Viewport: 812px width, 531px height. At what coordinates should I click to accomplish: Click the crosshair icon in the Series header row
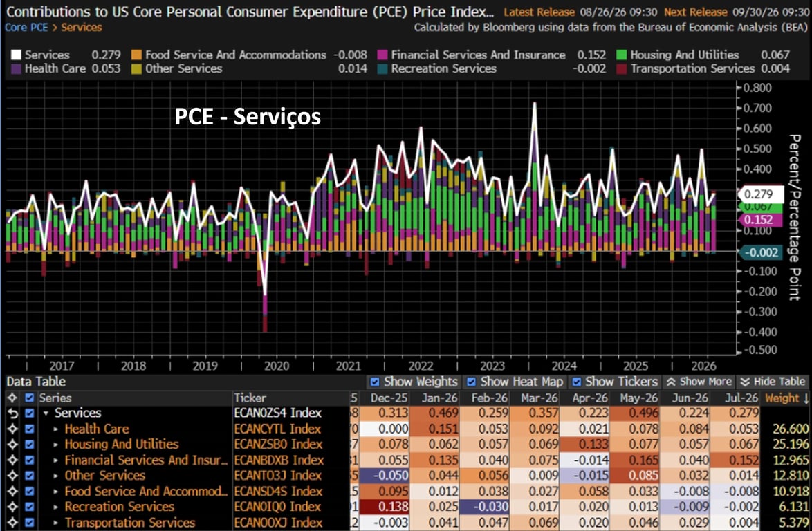pos(12,398)
